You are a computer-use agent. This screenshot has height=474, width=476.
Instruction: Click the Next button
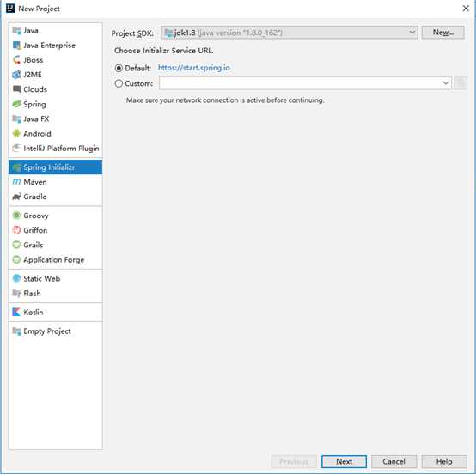coord(344,462)
